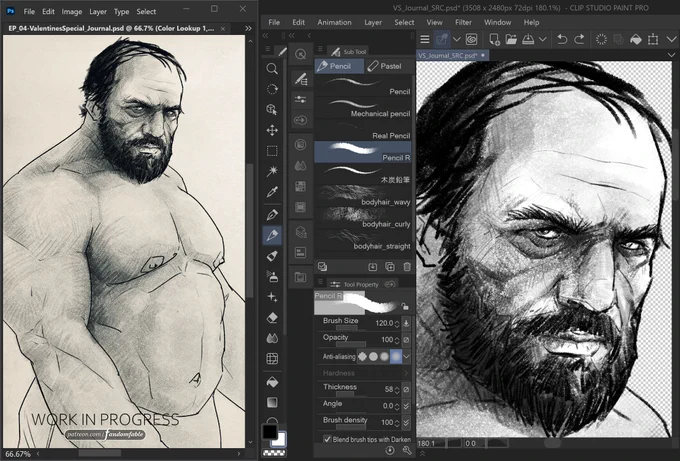Switch to the Pastel sub tool group

pyautogui.click(x=385, y=66)
